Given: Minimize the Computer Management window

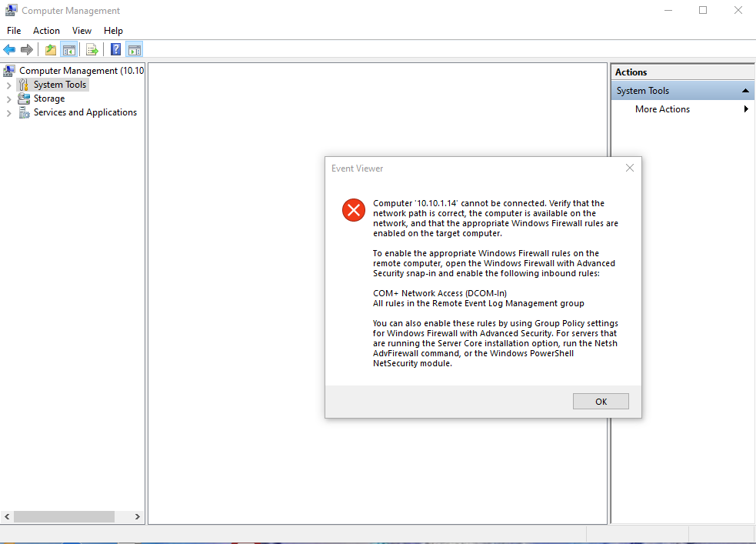Looking at the screenshot, I should pyautogui.click(x=668, y=10).
